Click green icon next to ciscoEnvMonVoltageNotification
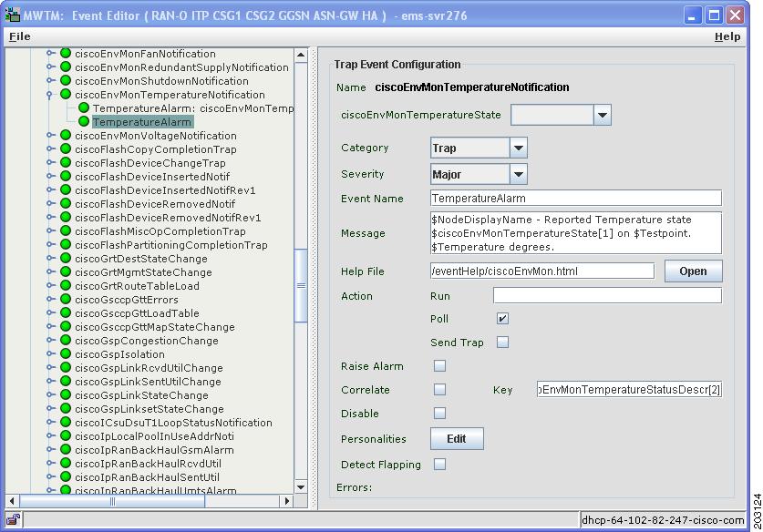The height and width of the screenshot is (532, 763). [66, 135]
